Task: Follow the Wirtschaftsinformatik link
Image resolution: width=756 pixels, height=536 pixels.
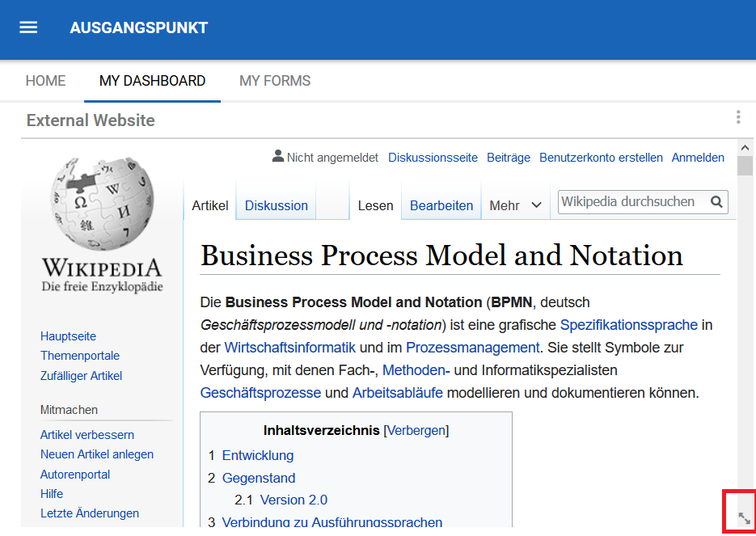Action: [289, 348]
